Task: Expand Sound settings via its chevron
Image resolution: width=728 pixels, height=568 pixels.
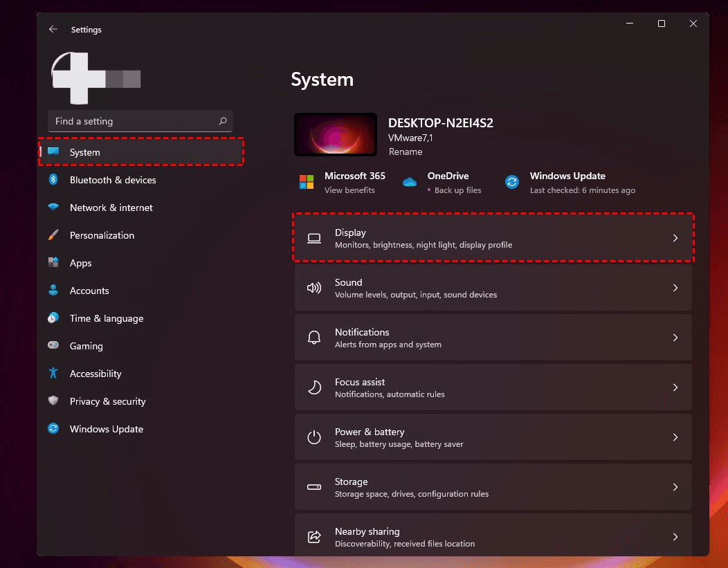Action: pyautogui.click(x=675, y=288)
